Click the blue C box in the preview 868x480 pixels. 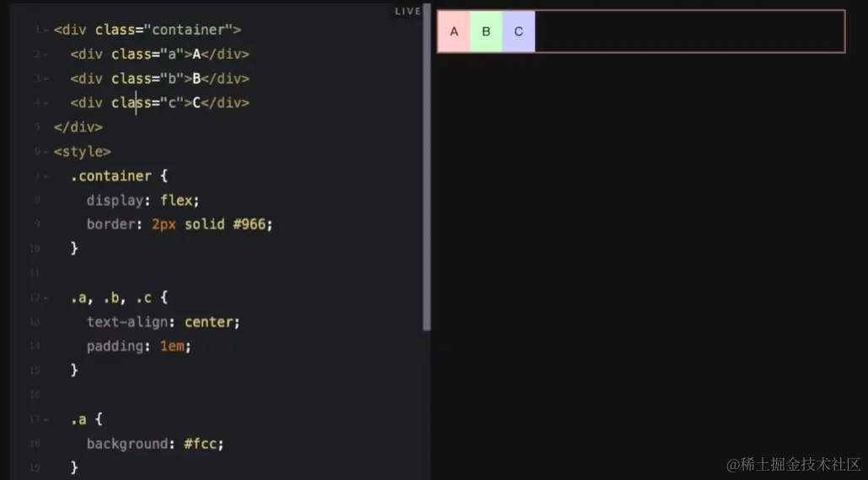519,31
